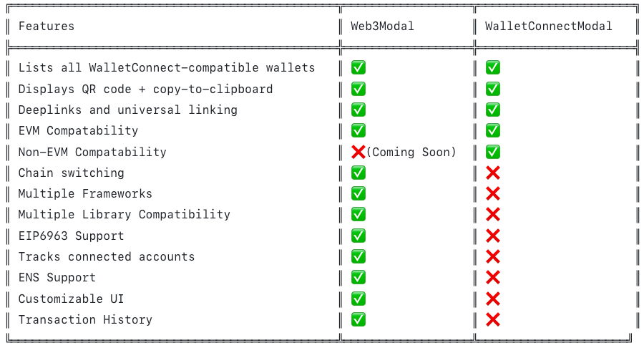Click the Multiple Library Compatibility label
Image resolution: width=644 pixels, height=348 pixels.
pos(125,215)
